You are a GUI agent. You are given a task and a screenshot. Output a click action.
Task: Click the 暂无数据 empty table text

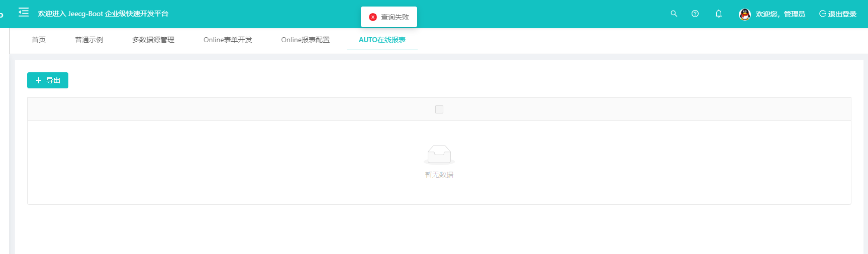pos(439,175)
